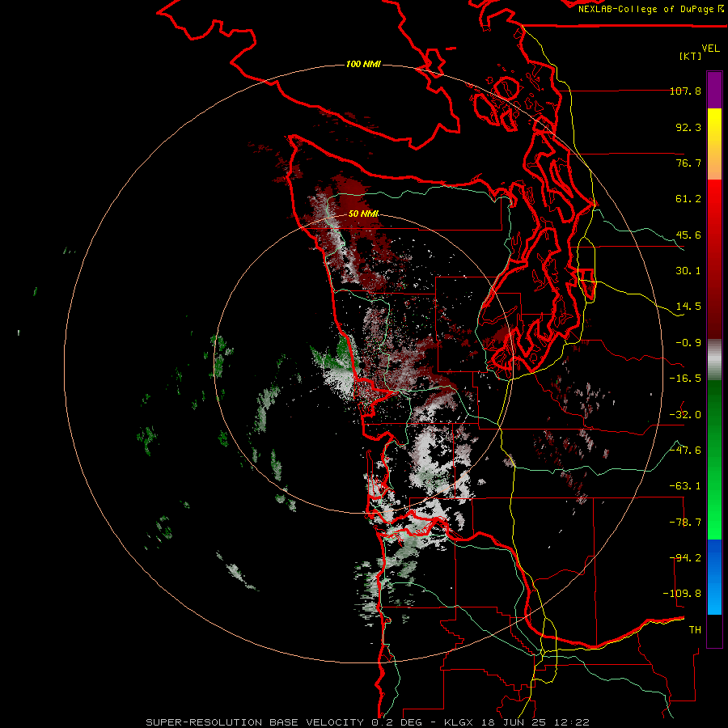This screenshot has width=728, height=728.
Task: Click the 18 JUN 25 date text
Action: (514, 722)
